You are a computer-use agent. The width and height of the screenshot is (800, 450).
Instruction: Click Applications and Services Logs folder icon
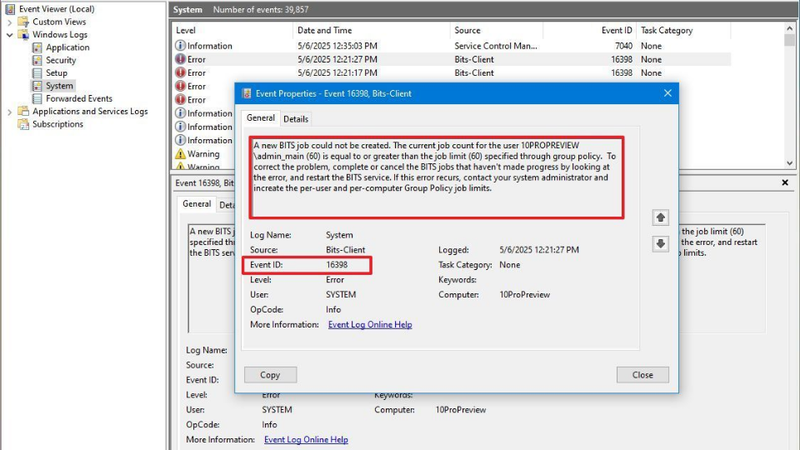[x=23, y=111]
